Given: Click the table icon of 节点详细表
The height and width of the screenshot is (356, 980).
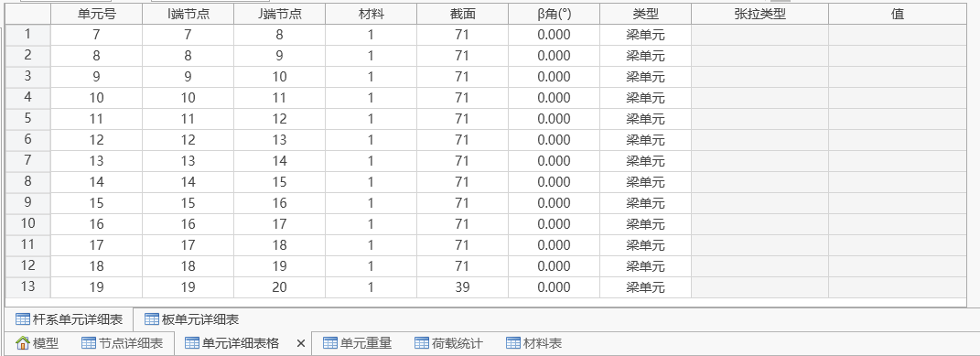Looking at the screenshot, I should 89,343.
